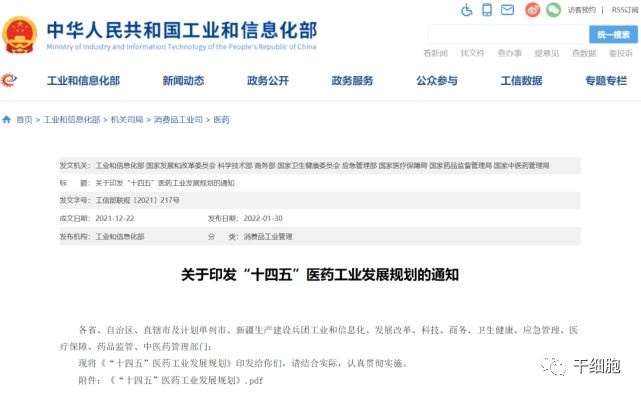This screenshot has height=394, width=641.
Task: Click 消费品工业司 in the breadcrumb
Action: [x=178, y=120]
